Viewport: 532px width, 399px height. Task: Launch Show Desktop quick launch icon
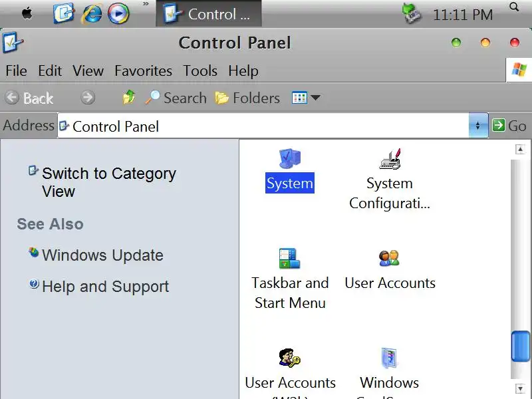64,13
